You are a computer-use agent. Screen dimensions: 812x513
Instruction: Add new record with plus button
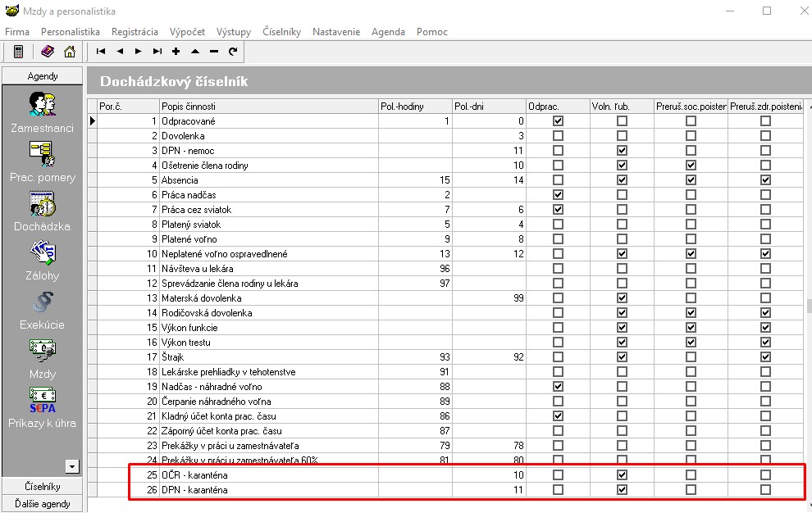point(176,52)
